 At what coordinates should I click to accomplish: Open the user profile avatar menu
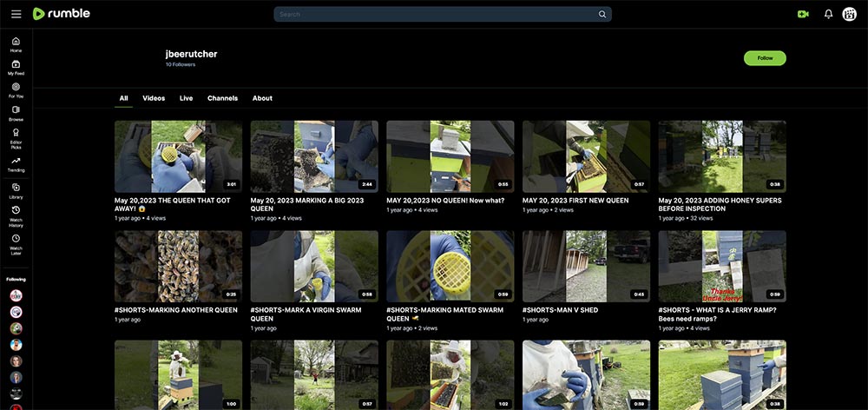[849, 15]
